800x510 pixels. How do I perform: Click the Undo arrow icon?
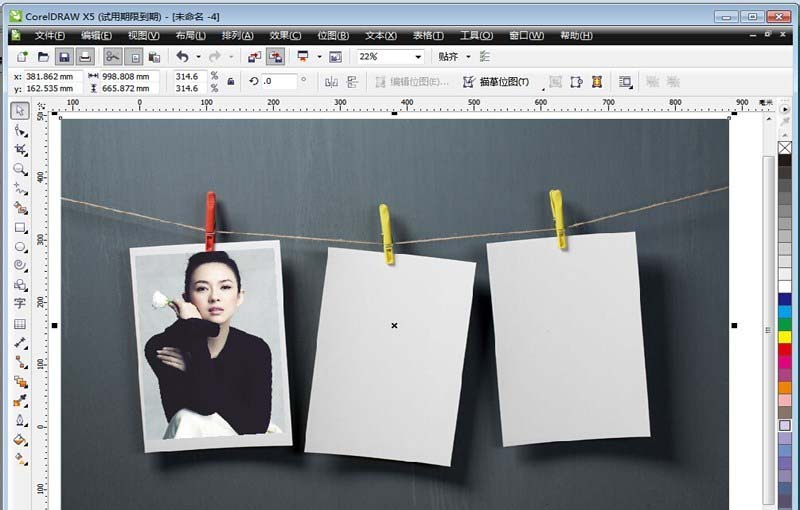tap(182, 57)
